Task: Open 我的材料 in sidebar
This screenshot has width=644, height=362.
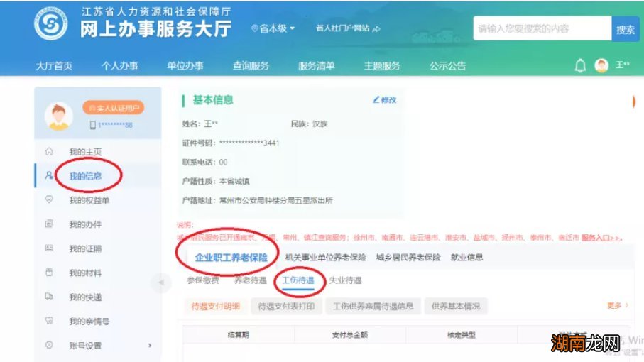Action: click(85, 273)
